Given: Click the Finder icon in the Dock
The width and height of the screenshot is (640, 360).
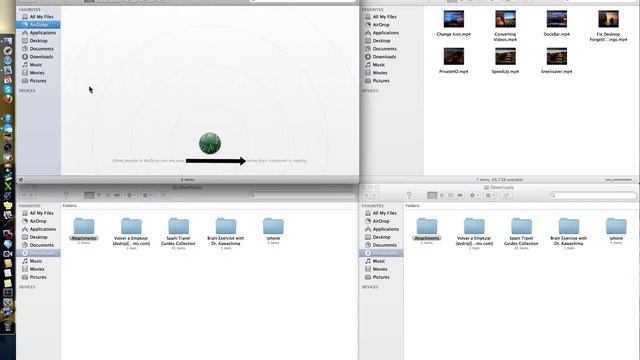Looking at the screenshot, I should (x=7, y=41).
